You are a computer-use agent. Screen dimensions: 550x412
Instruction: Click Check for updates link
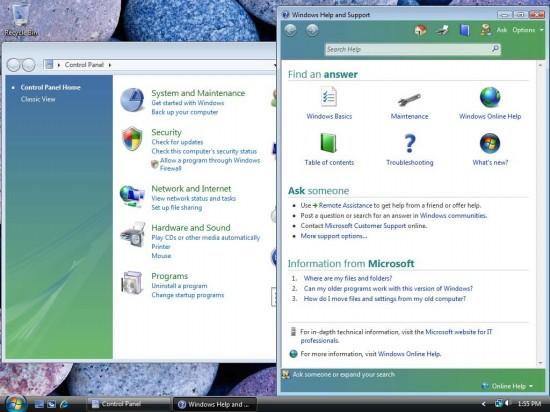(x=177, y=142)
